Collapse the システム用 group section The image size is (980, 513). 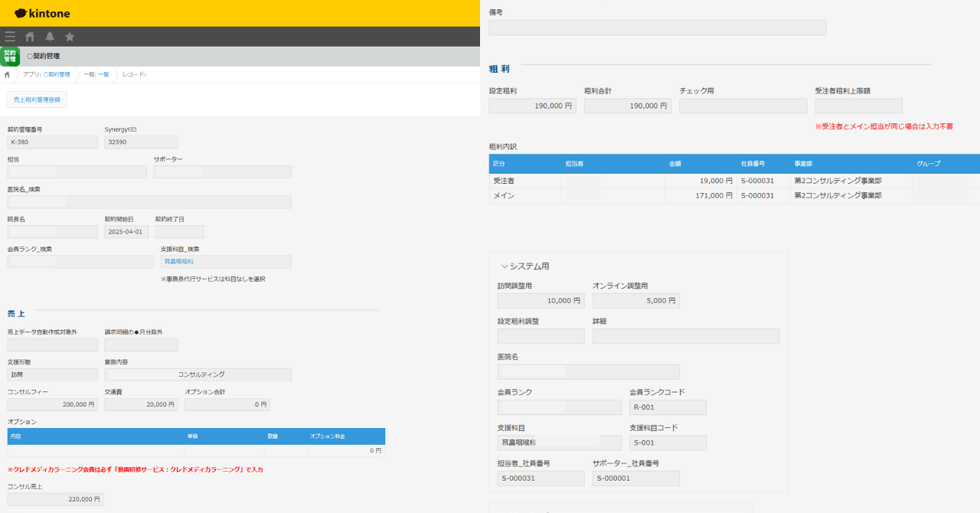(x=505, y=266)
